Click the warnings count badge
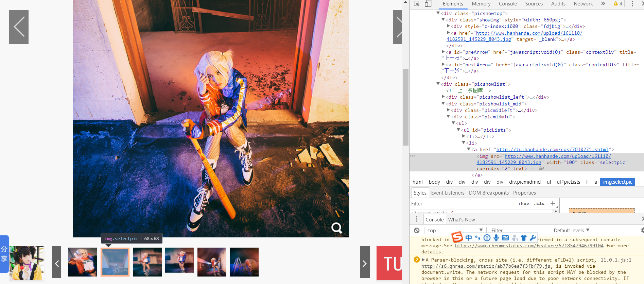Image resolution: width=644 pixels, height=284 pixels. (x=618, y=4)
